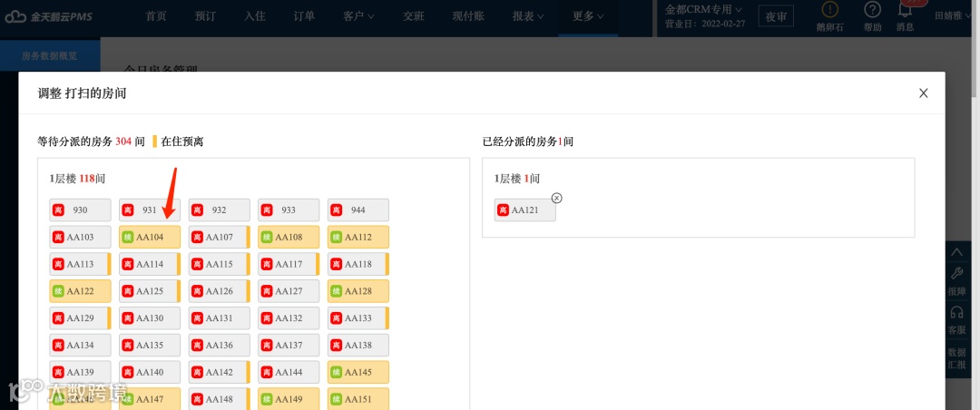This screenshot has height=410, width=980.
Task: Select room AA133
Action: 358,318
